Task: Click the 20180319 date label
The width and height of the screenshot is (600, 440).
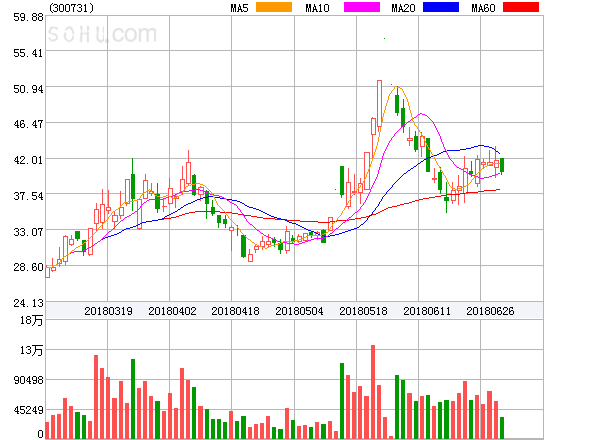Action: pyautogui.click(x=108, y=311)
